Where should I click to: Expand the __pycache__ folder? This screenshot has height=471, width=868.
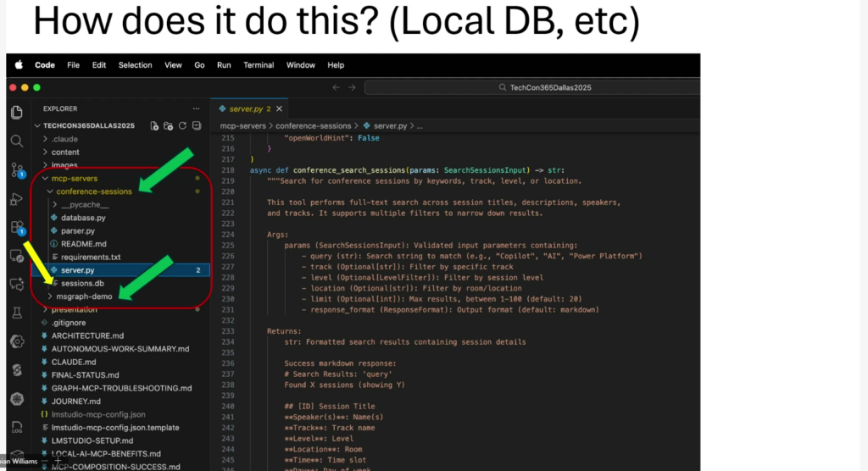[x=83, y=205]
